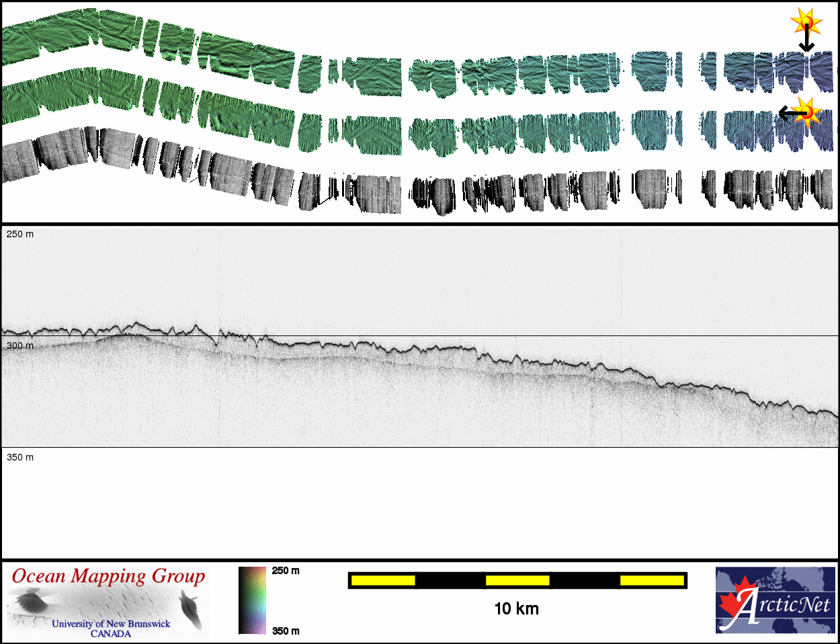
Task: Open the Ocean Mapping Group title link
Action: pyautogui.click(x=108, y=576)
